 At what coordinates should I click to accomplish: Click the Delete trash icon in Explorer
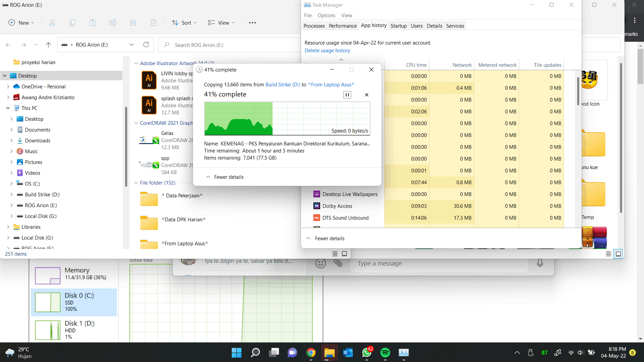click(153, 23)
